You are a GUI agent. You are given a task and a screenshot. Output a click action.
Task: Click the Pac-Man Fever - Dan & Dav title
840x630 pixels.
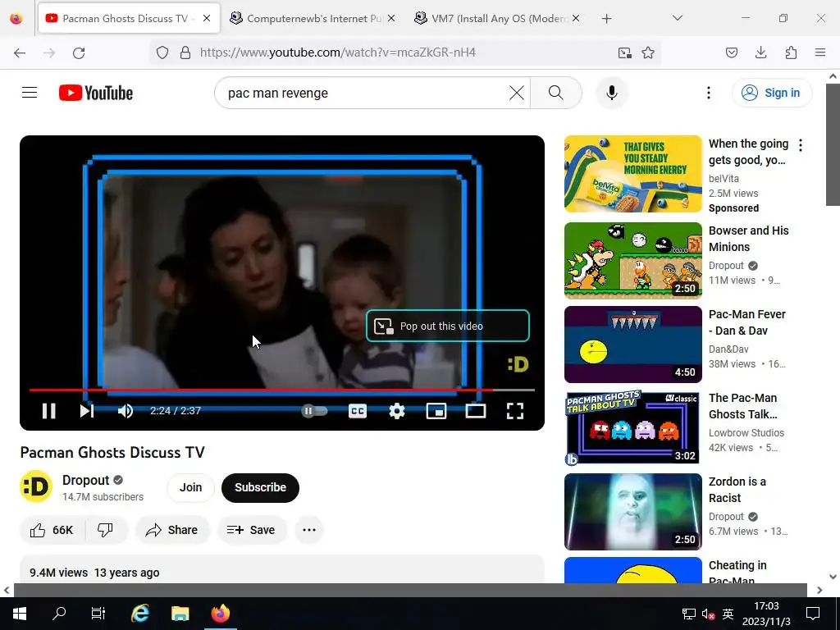click(x=746, y=322)
